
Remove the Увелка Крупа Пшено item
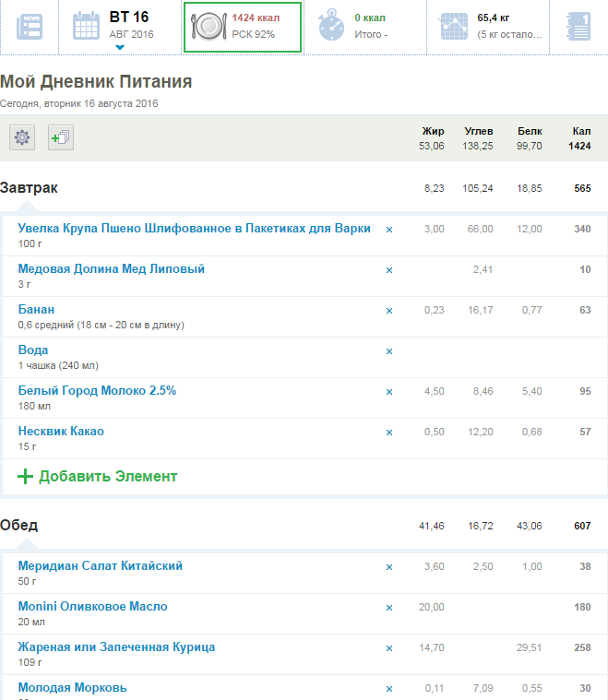[388, 229]
